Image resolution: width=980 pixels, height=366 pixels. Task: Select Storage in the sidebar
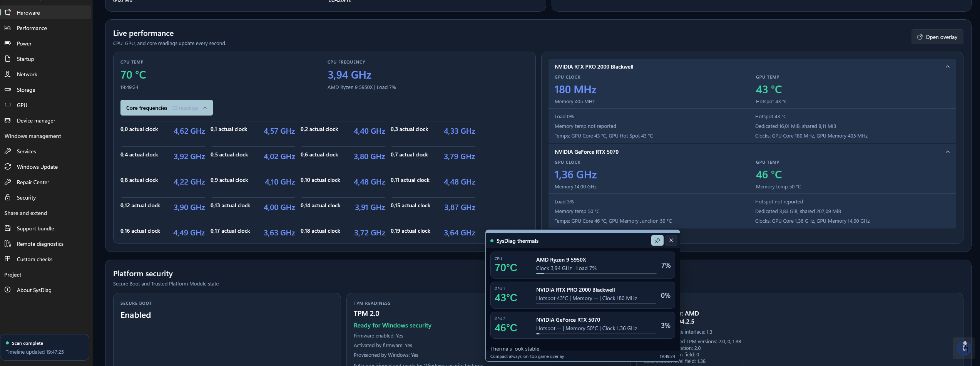pyautogui.click(x=46, y=89)
